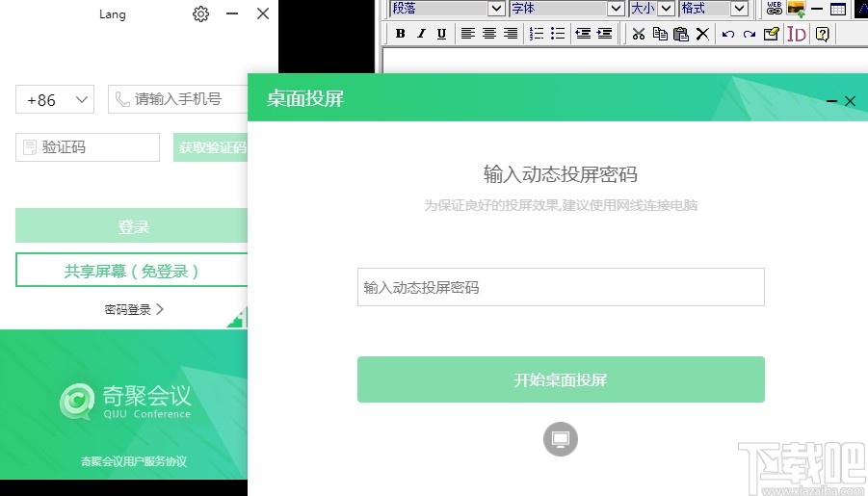Open settings gear in the QIJU login window
This screenshot has width=868, height=496.
[x=200, y=13]
